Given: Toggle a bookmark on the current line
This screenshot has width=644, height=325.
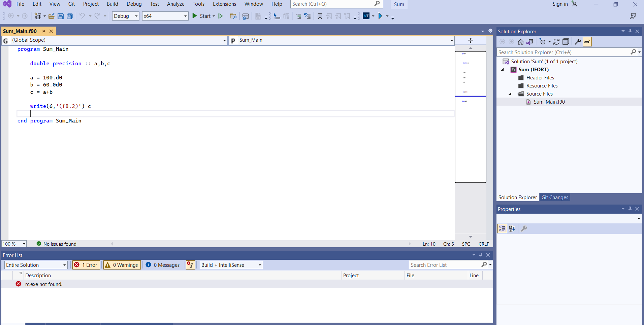Looking at the screenshot, I should click(x=320, y=16).
